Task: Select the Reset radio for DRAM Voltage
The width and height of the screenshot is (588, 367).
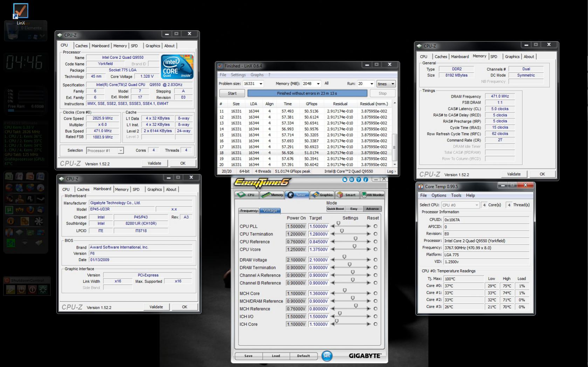Action: pyautogui.click(x=375, y=260)
